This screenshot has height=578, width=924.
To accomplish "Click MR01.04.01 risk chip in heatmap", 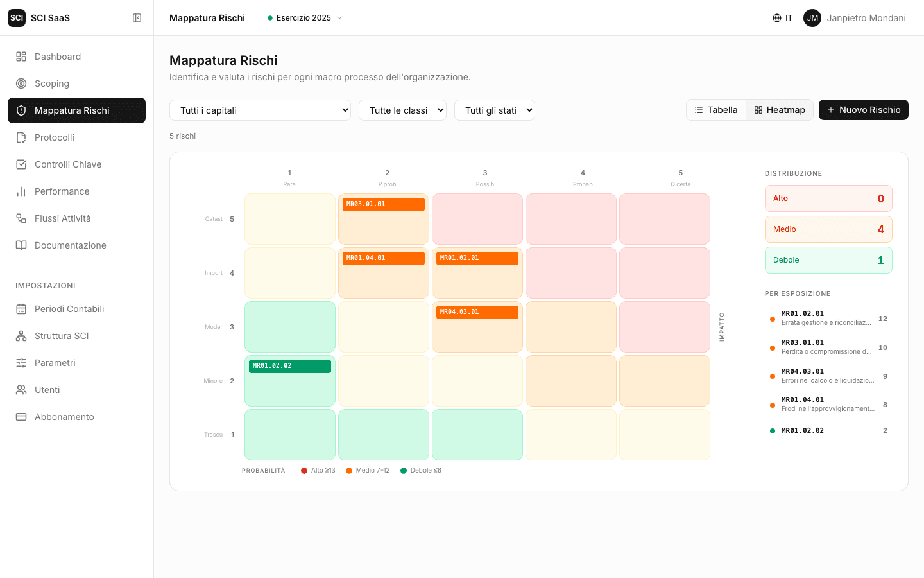I will 384,258.
